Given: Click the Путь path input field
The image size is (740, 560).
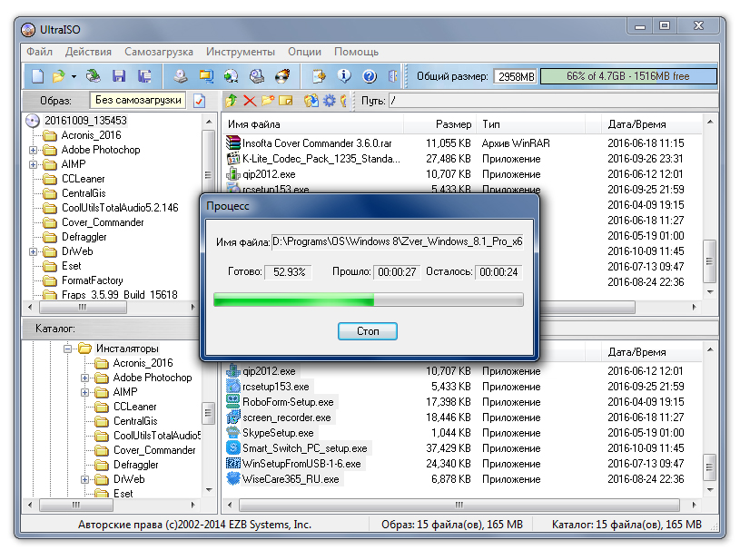Looking at the screenshot, I should pos(553,101).
